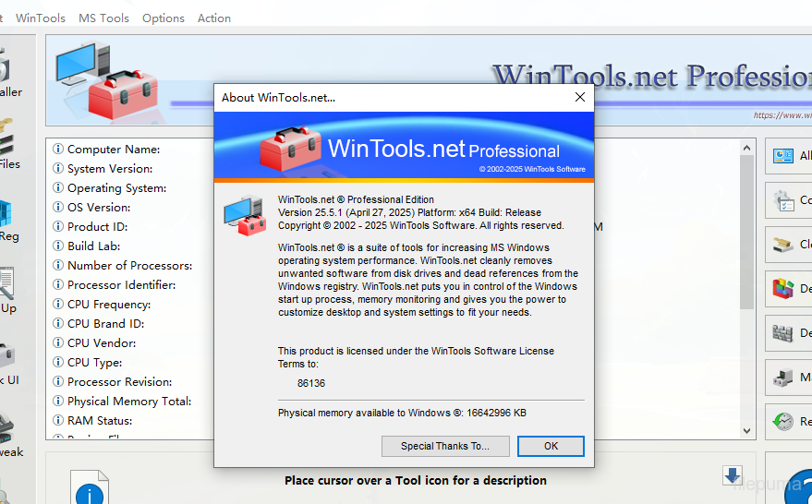The image size is (812, 504).
Task: Open the WinTools menu
Action: 41,18
